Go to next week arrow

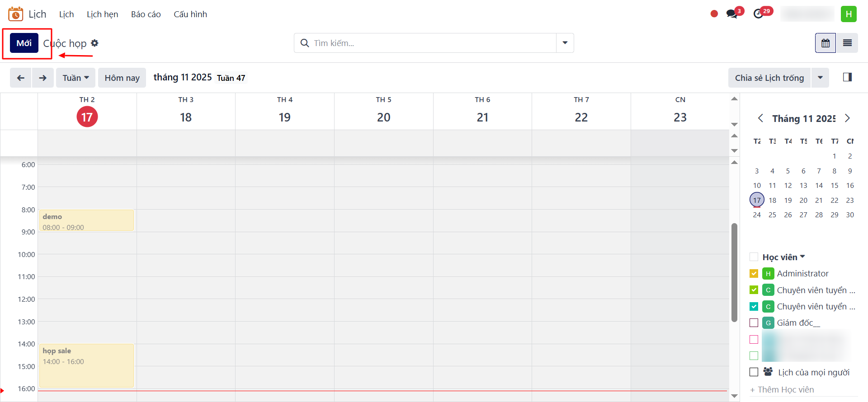click(x=43, y=78)
